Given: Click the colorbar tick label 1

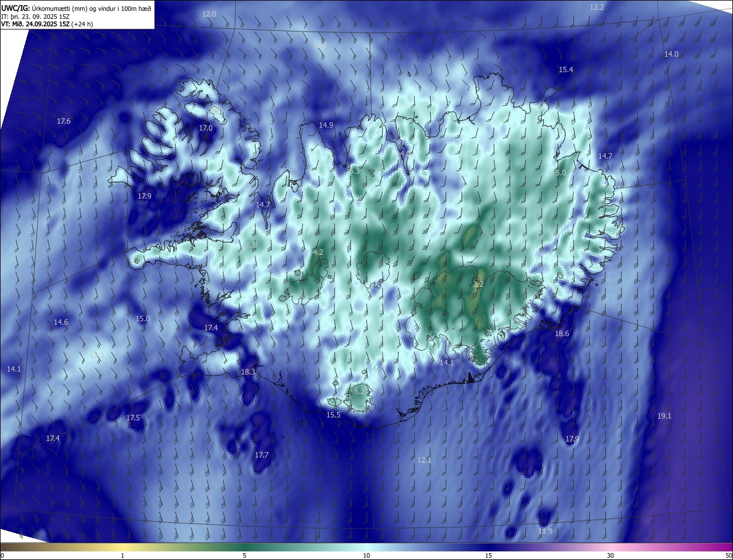Looking at the screenshot, I should [123, 555].
